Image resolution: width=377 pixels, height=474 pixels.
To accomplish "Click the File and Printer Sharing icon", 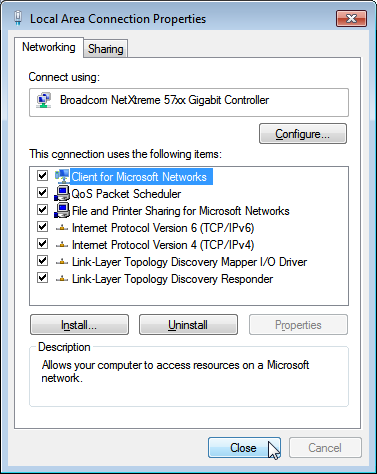I will pos(62,210).
